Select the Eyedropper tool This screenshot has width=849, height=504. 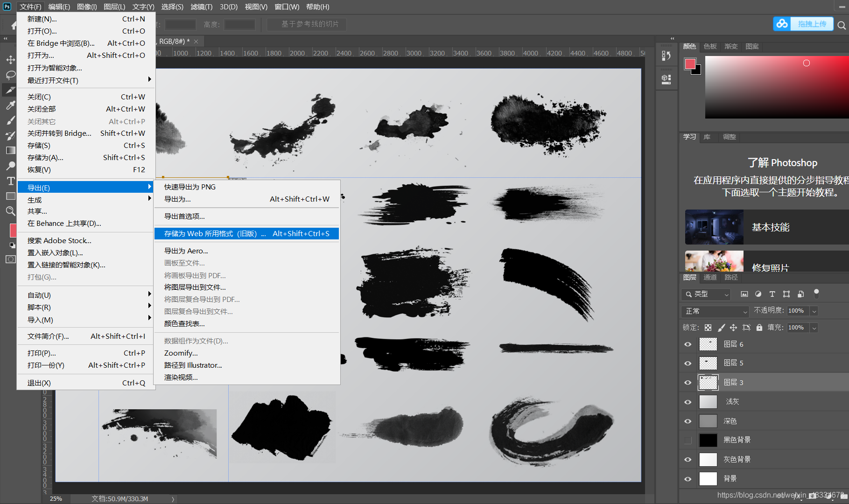(x=10, y=105)
